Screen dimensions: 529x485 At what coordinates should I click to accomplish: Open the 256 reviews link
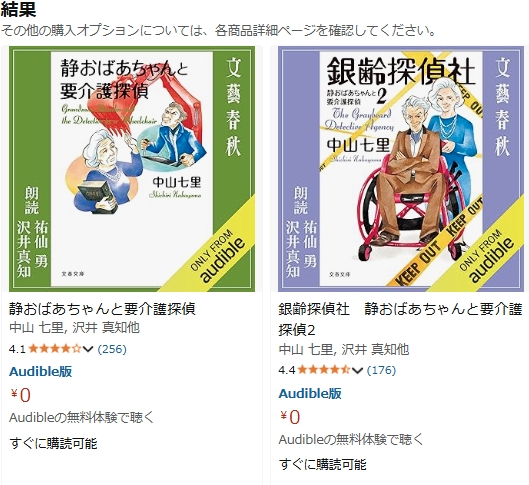pyautogui.click(x=112, y=349)
